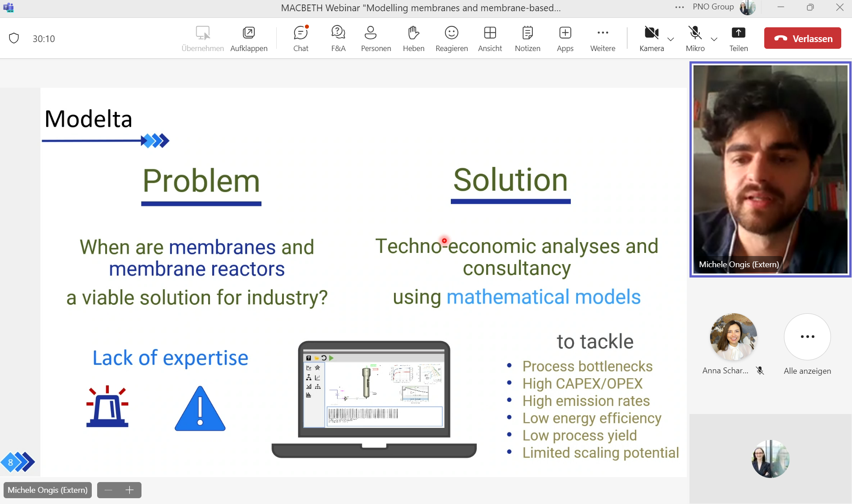Click the Problem heading on slide

201,181
